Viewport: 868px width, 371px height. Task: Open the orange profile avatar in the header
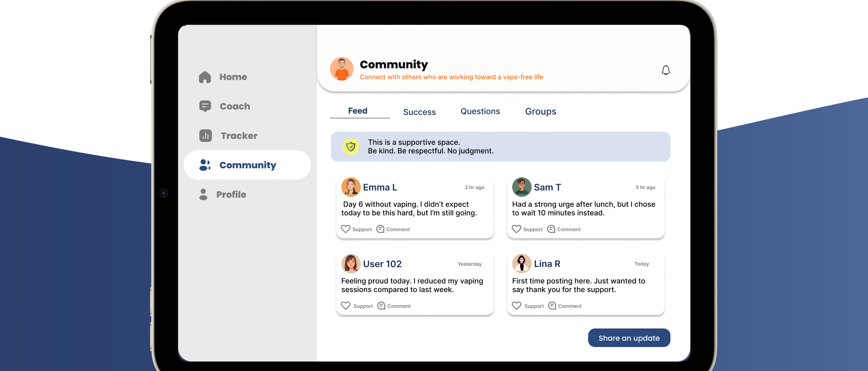click(x=342, y=69)
